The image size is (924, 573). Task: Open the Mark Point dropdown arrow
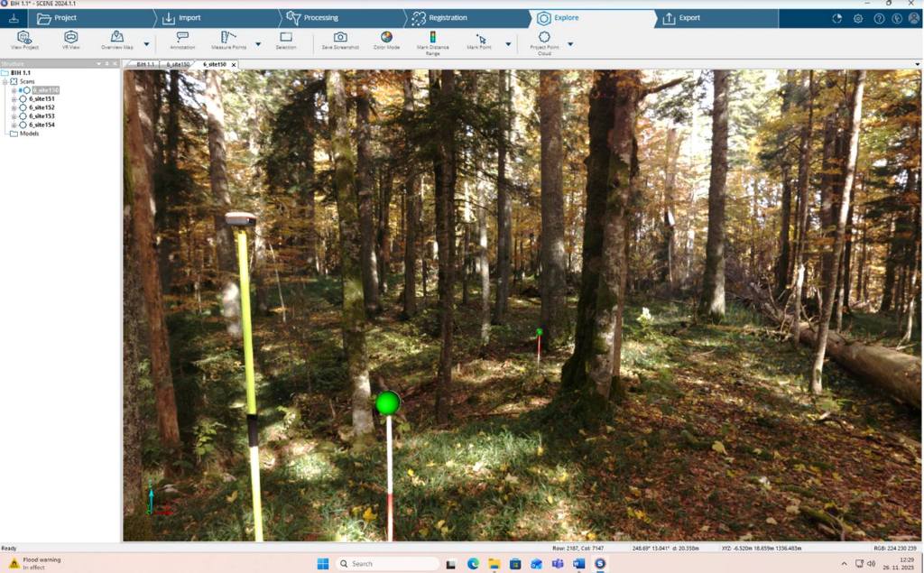click(508, 44)
